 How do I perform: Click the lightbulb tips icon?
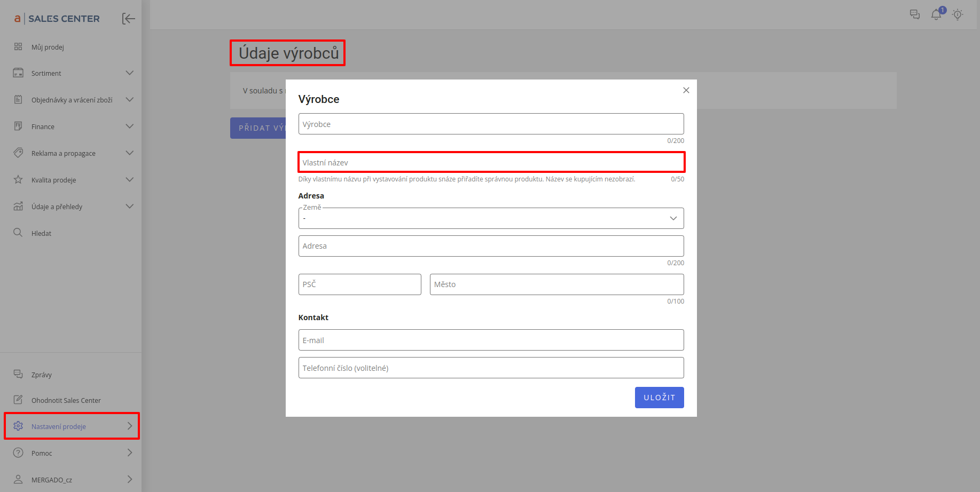coord(958,15)
